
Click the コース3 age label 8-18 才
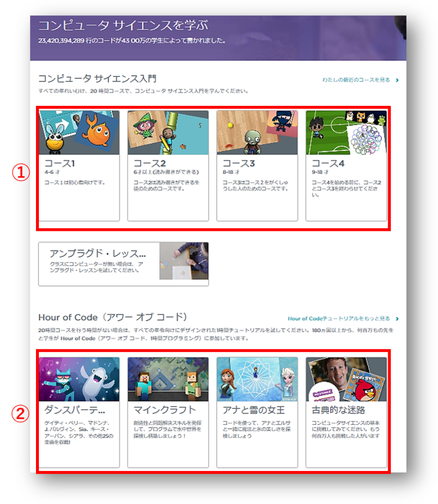point(231,172)
